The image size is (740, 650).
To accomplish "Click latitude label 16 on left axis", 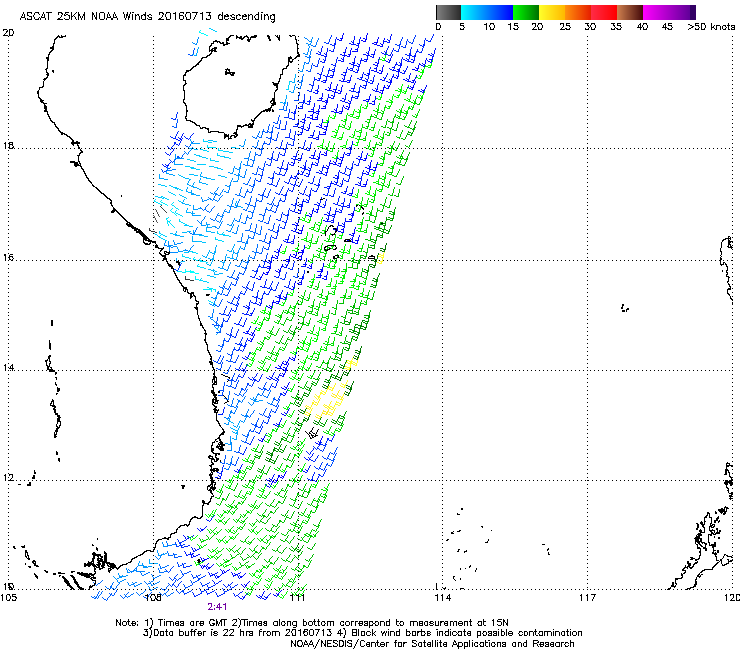I will (x=8, y=258).
